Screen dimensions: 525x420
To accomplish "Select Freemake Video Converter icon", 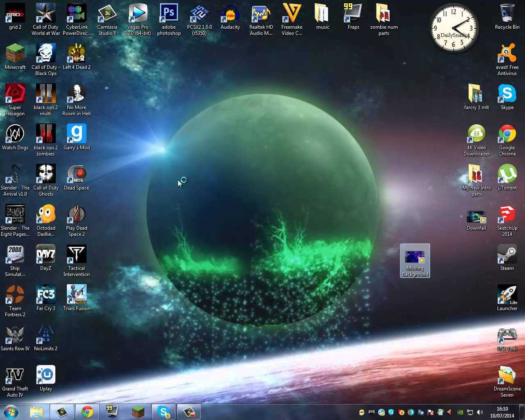I will 292,19.
